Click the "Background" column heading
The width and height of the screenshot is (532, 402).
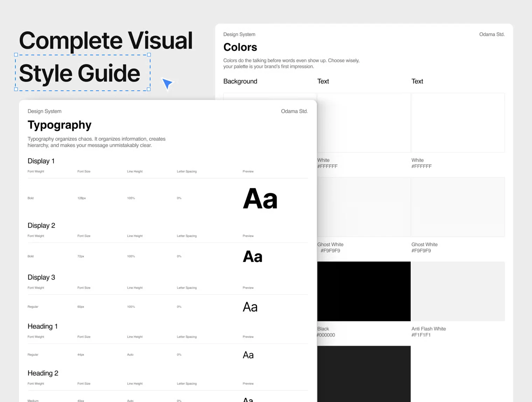(240, 81)
